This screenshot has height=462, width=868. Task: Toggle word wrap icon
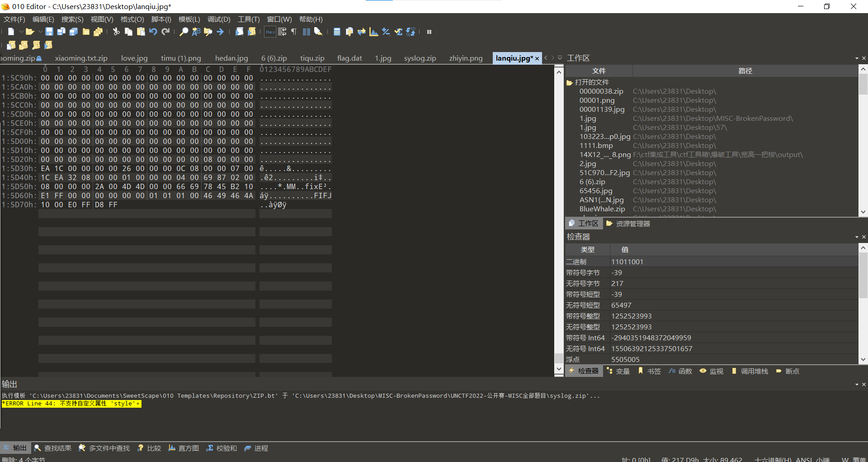click(x=282, y=32)
